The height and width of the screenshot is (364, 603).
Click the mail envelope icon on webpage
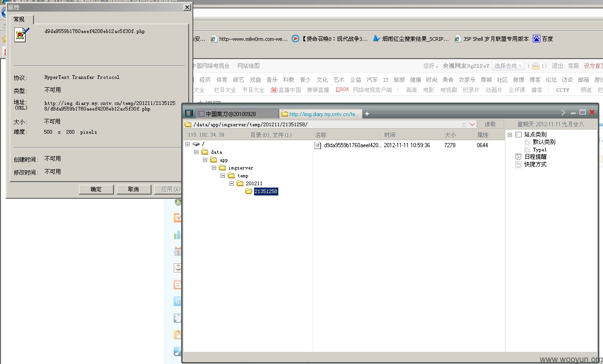coord(535,66)
